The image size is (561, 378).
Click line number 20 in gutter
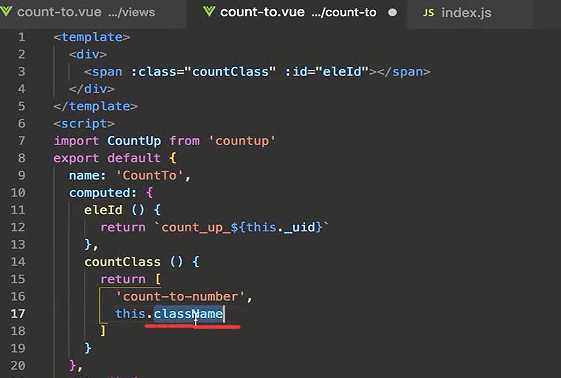(18, 365)
